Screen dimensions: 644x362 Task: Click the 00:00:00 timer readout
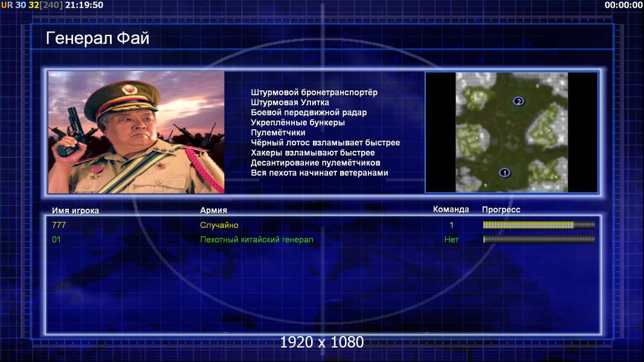pos(623,5)
